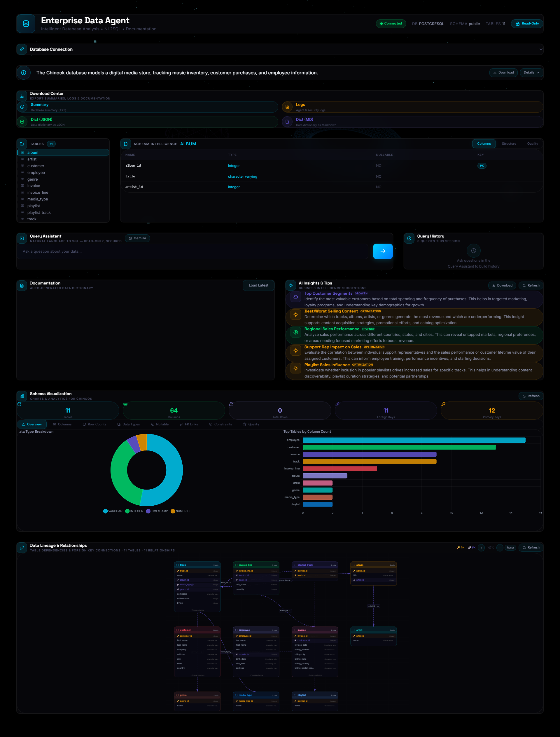Zoom out the lineage diagram with minus

(x=500, y=548)
